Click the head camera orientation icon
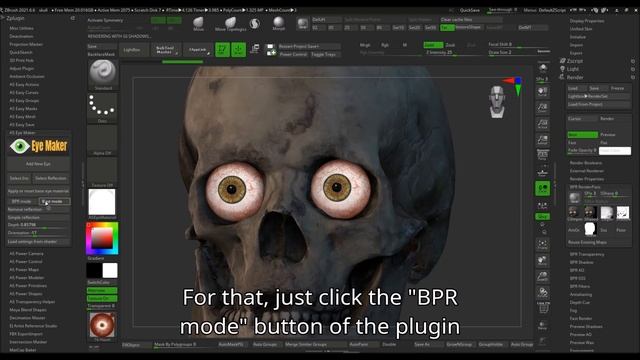 click(497, 101)
